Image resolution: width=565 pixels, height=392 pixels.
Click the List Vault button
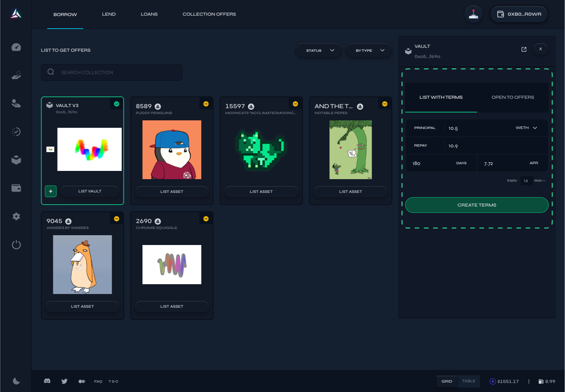coord(90,191)
